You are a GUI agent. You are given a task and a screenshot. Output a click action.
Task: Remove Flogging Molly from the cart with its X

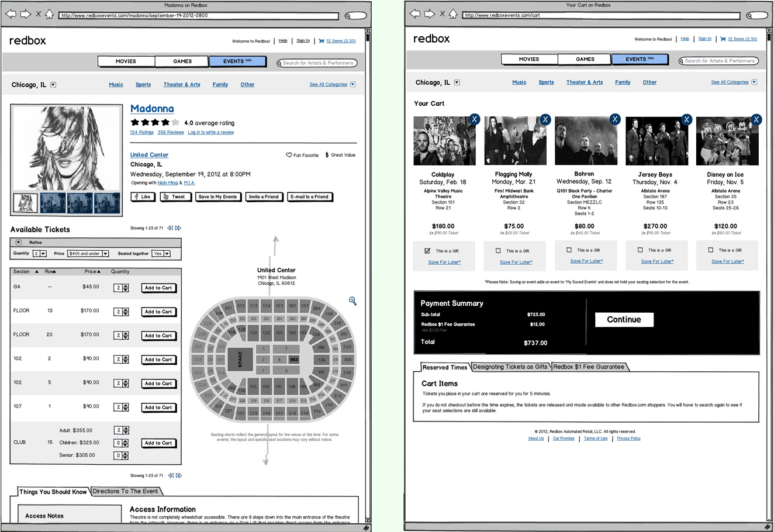[x=545, y=119]
